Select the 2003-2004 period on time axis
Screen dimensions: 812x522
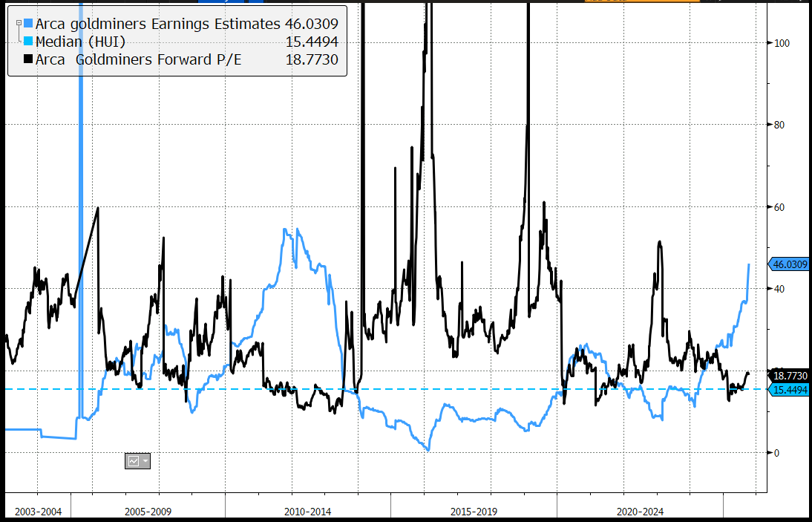point(38,512)
